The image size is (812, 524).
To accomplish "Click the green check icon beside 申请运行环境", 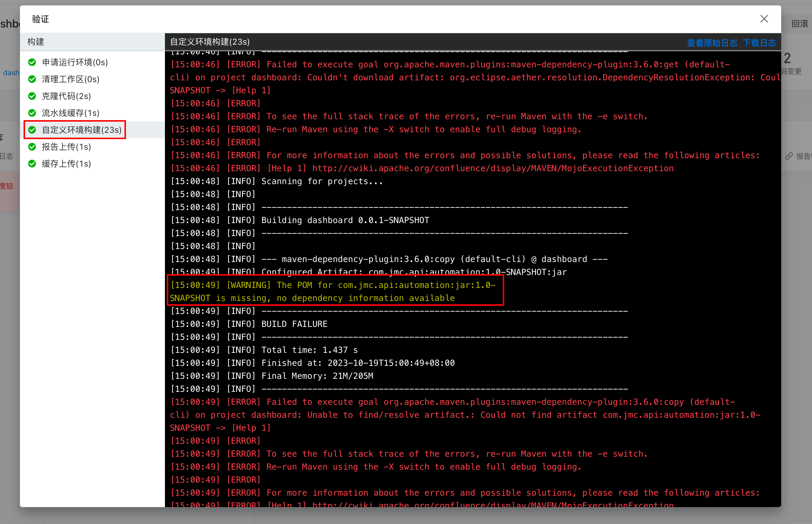I will (x=32, y=62).
